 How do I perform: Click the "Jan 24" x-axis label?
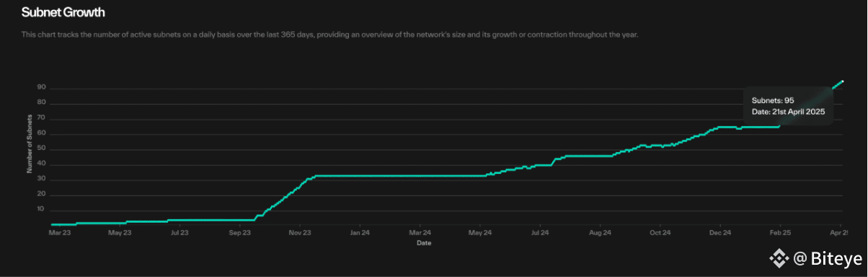point(360,233)
